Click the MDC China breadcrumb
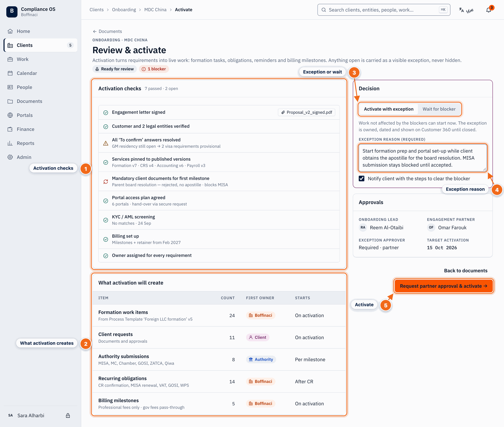The image size is (504, 427). pos(155,10)
